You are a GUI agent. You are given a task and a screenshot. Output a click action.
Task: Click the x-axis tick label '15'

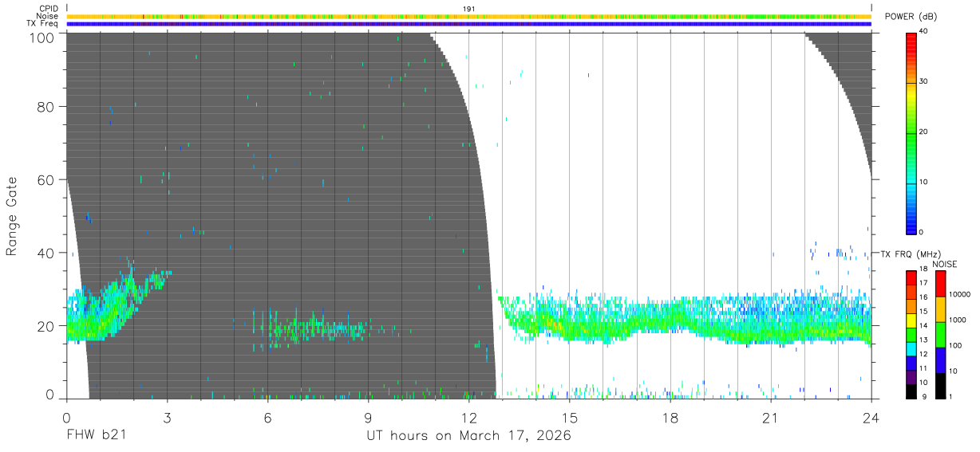point(569,418)
